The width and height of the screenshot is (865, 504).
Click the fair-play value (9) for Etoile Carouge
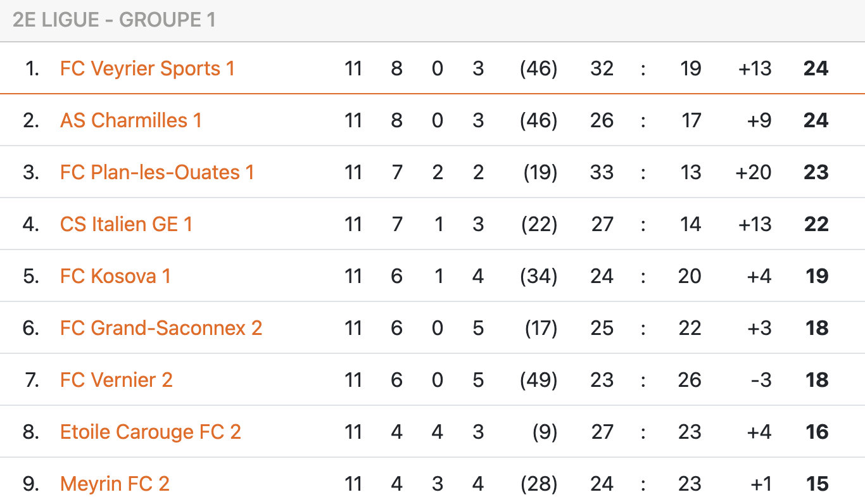tap(545, 432)
